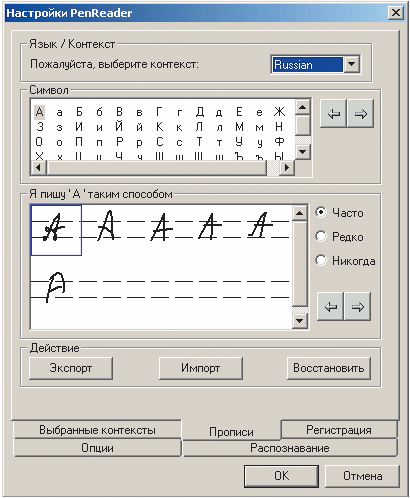Select uppercase 'Ф' in symbol grid
Image resolution: width=410 pixels, height=498 pixels.
point(279,142)
